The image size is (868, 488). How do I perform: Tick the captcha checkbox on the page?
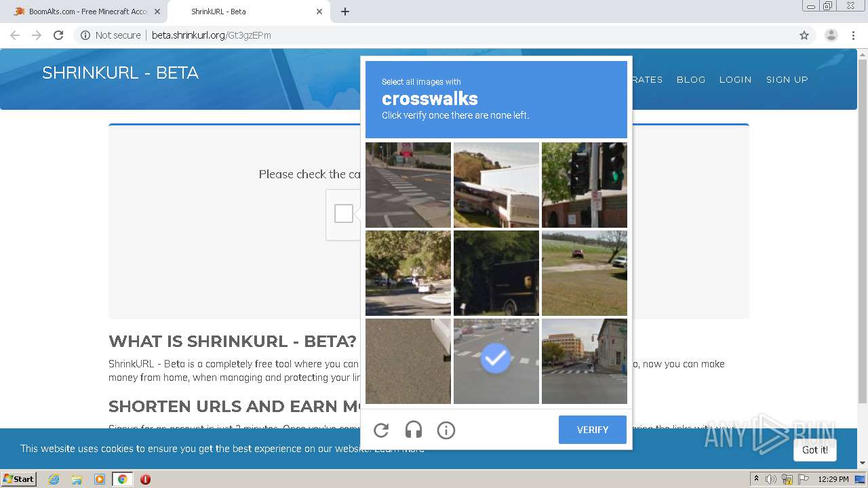pos(344,213)
